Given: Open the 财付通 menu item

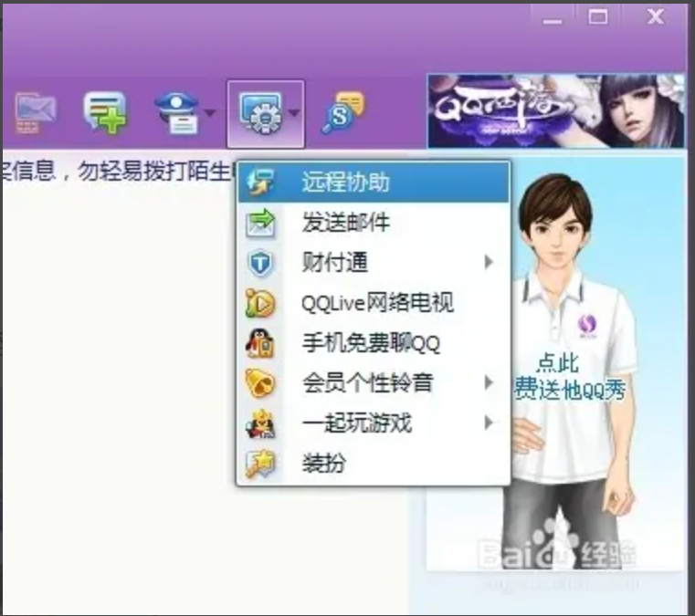Looking at the screenshot, I should point(374,263).
